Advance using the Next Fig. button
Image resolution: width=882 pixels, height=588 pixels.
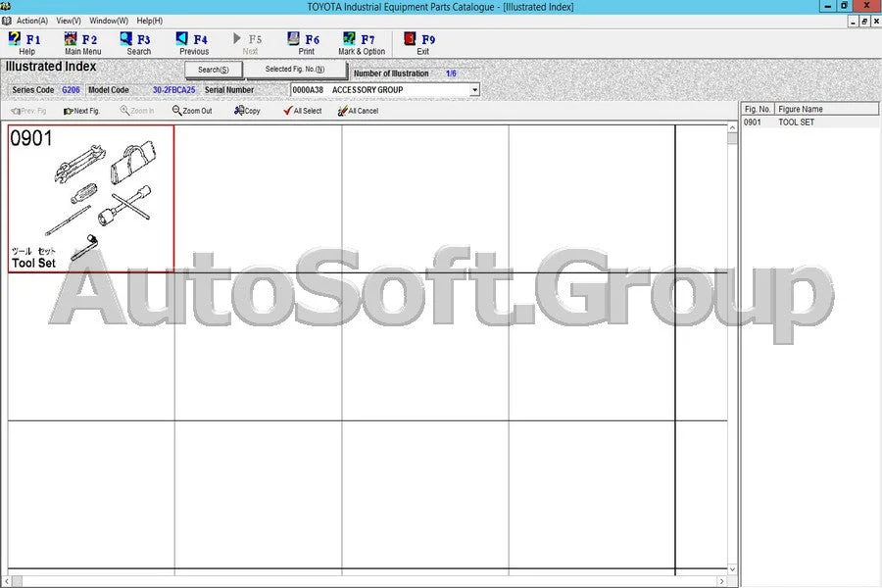click(x=81, y=111)
